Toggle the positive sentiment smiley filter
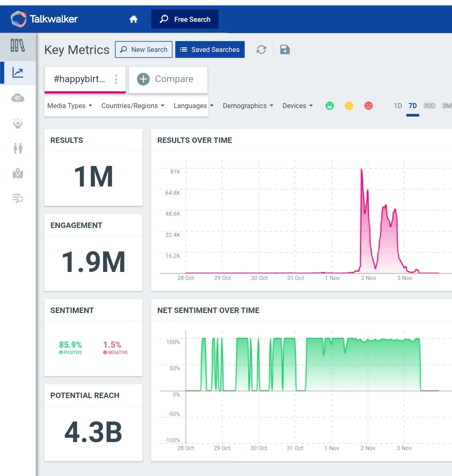This screenshot has height=476, width=452. [x=330, y=106]
